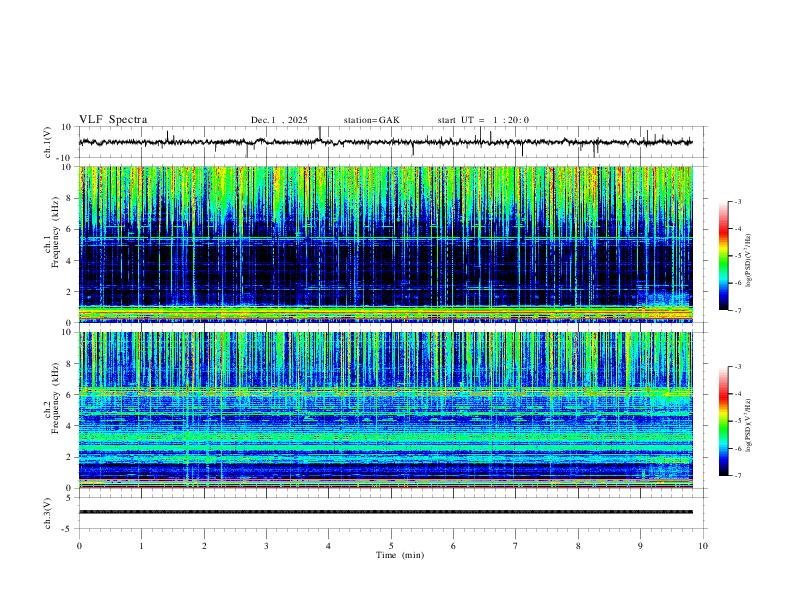Click the ch.1 "Frequency (kHz)" axis label
The image size is (792, 612).
pyautogui.click(x=56, y=232)
